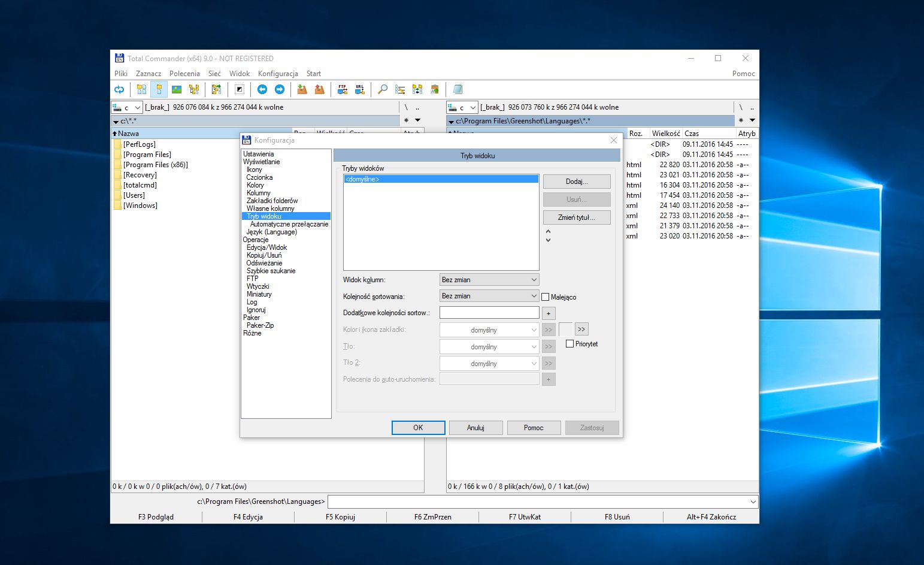The width and height of the screenshot is (924, 565).
Task: Confirm settings with the OK button
Action: click(418, 428)
